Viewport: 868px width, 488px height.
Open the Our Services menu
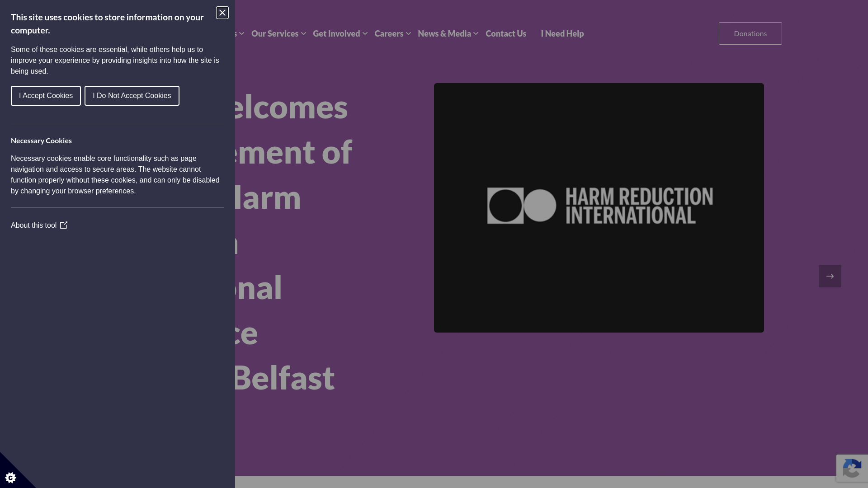point(275,33)
